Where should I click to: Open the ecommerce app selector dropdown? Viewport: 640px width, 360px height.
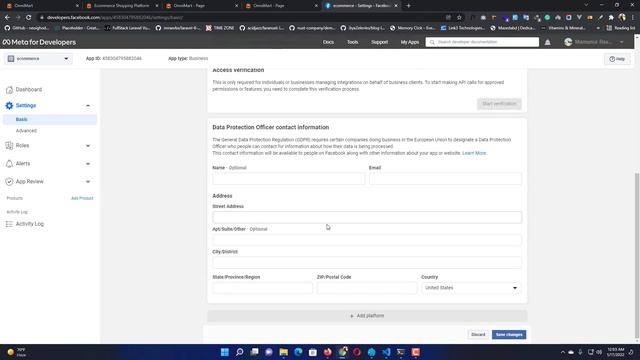[x=38, y=59]
